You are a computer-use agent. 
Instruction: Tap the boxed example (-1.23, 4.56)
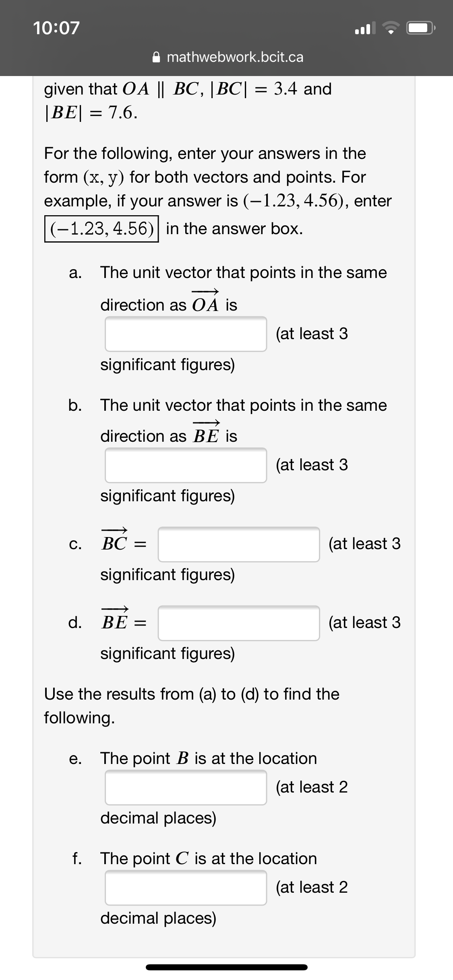click(x=101, y=228)
